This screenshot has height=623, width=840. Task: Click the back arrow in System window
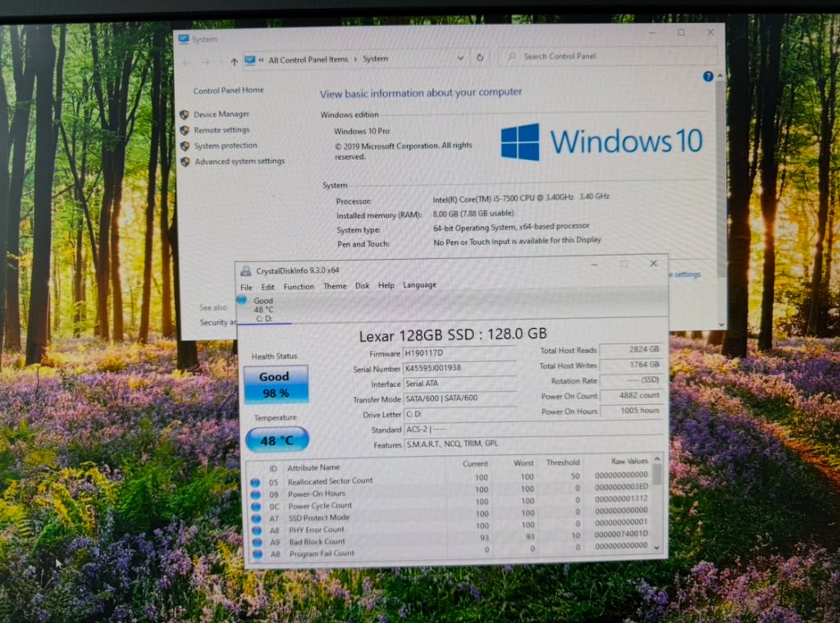tap(186, 63)
